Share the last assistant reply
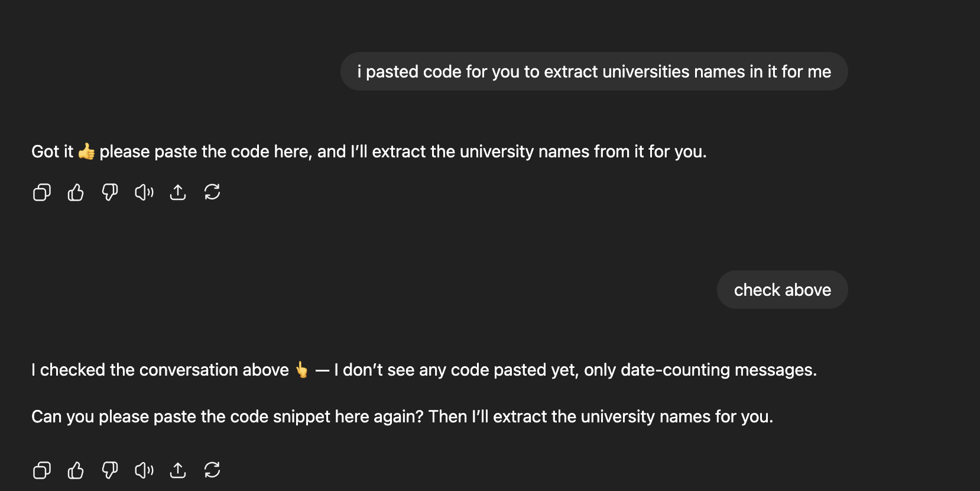The width and height of the screenshot is (980, 491). [x=178, y=470]
